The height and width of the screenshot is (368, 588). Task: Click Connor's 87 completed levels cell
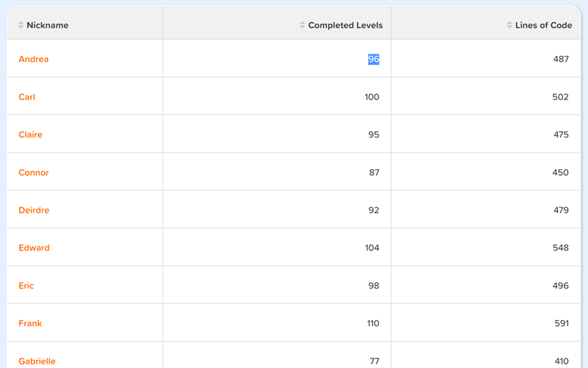click(373, 172)
